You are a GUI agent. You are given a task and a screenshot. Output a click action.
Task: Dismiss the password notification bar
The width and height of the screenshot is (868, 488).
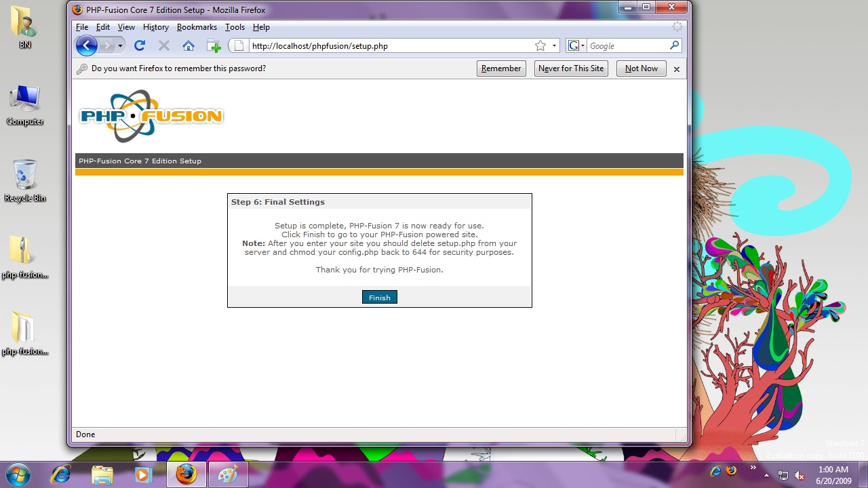676,69
